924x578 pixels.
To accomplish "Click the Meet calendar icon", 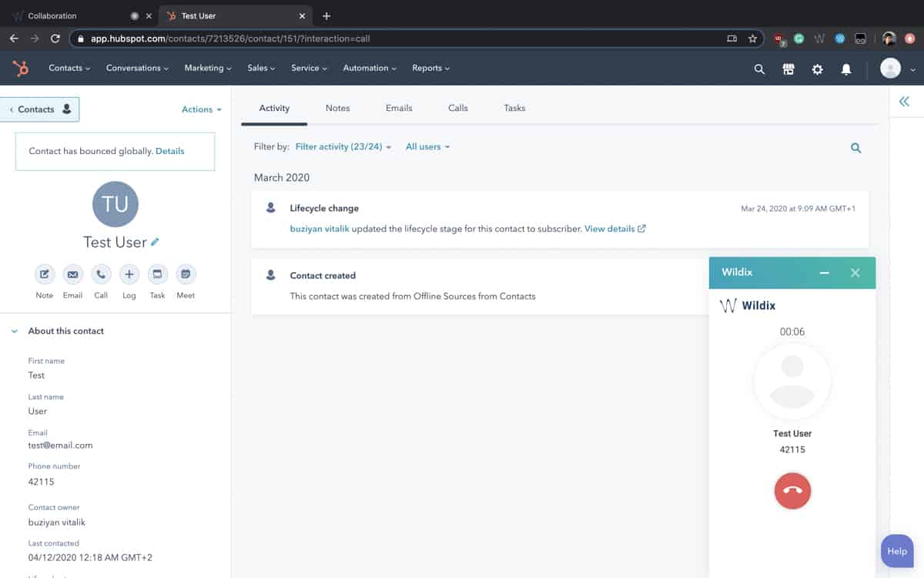I will pyautogui.click(x=186, y=274).
